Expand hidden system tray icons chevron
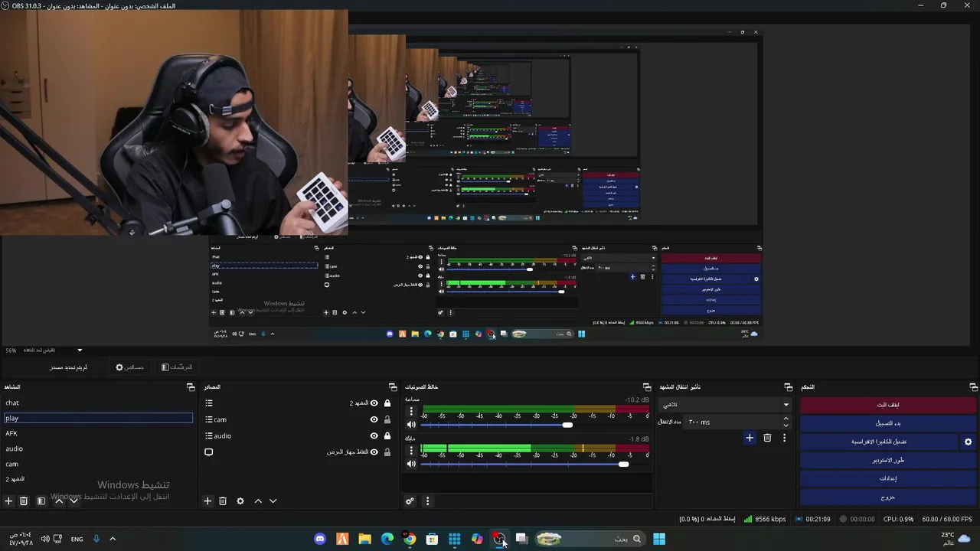980x551 pixels. tap(113, 539)
